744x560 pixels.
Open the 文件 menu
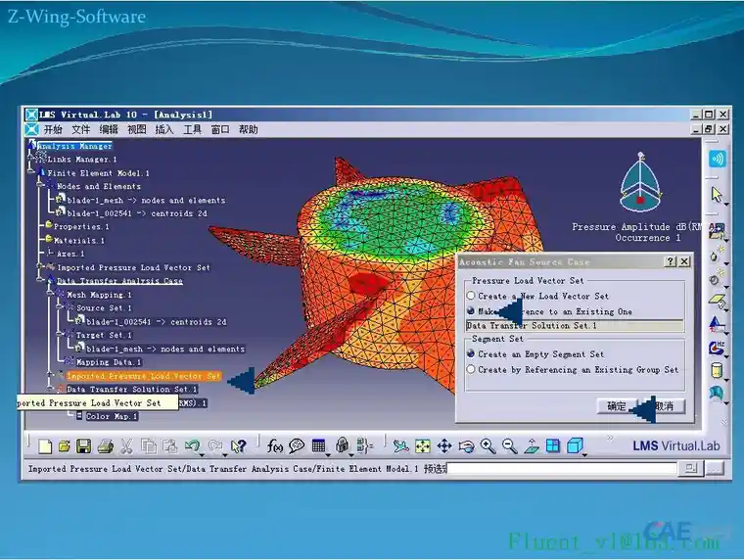[x=80, y=129]
